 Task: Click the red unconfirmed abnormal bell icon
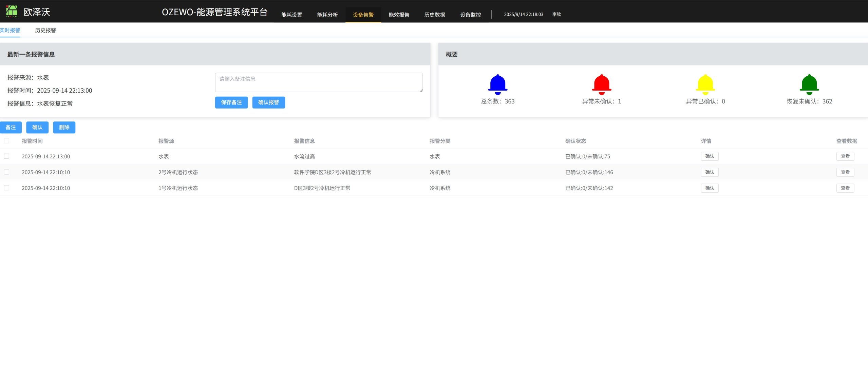coord(601,84)
